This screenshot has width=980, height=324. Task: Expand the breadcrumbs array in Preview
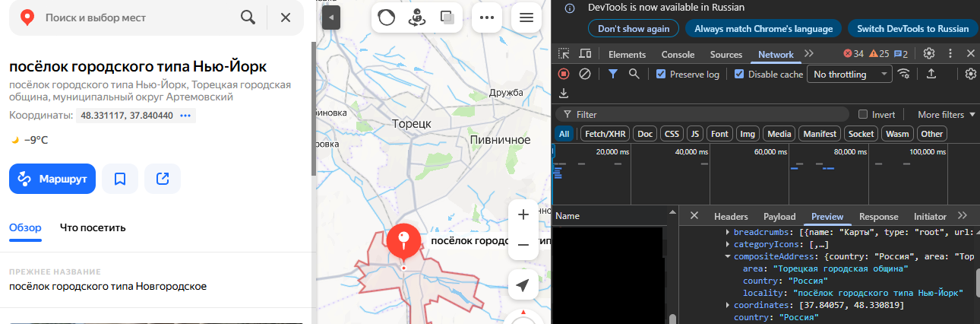(729, 232)
